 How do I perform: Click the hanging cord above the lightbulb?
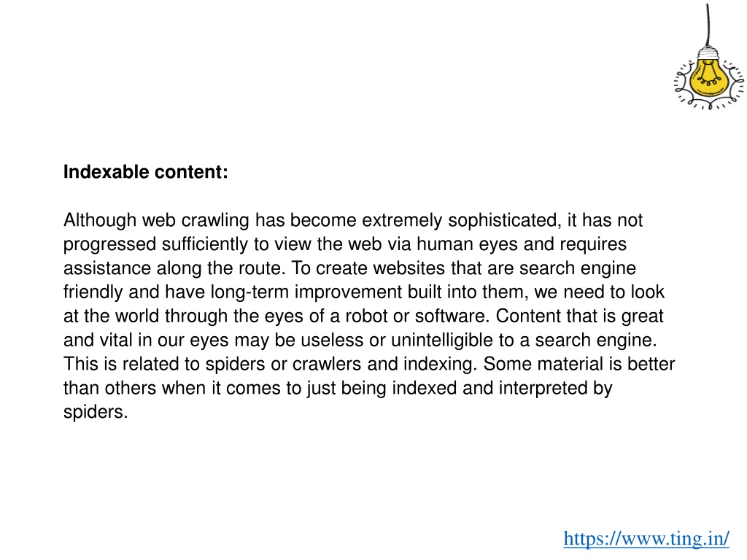pyautogui.click(x=708, y=25)
